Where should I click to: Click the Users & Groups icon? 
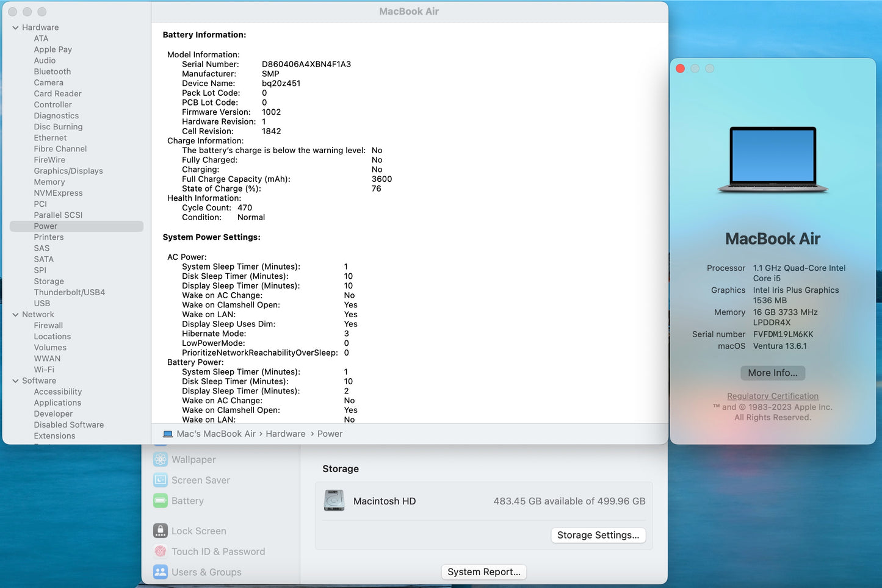click(161, 572)
